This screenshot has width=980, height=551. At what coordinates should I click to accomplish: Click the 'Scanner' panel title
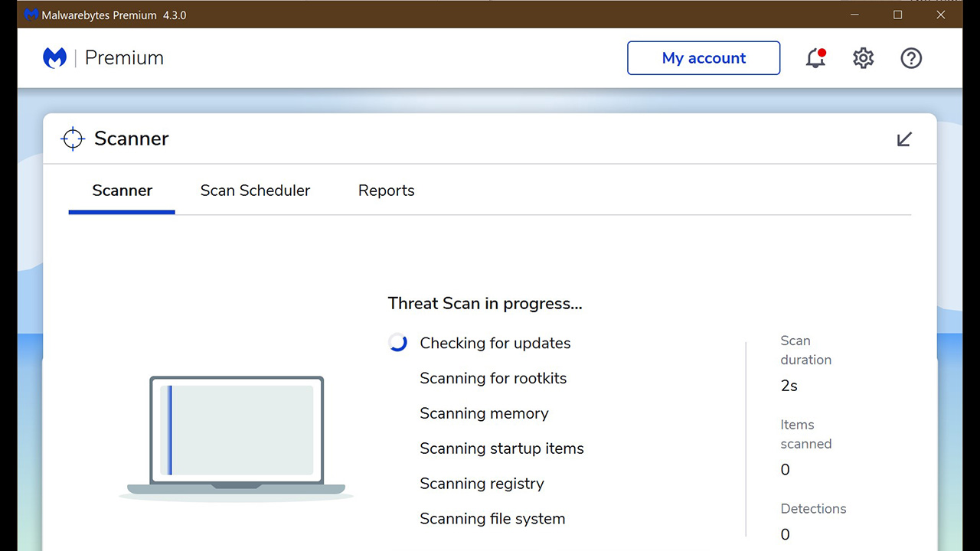131,139
